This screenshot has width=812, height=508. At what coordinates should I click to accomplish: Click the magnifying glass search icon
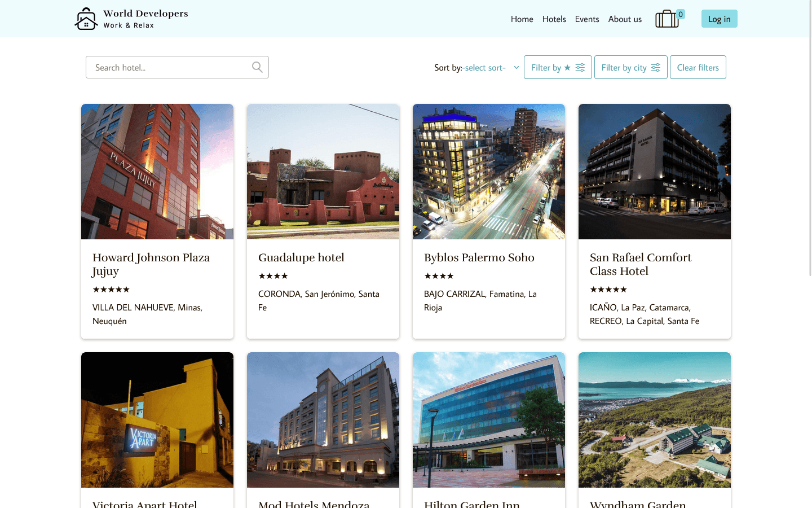[257, 67]
